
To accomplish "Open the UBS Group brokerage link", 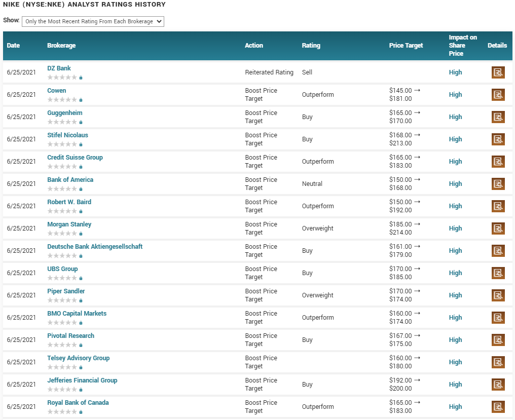I will (x=62, y=269).
